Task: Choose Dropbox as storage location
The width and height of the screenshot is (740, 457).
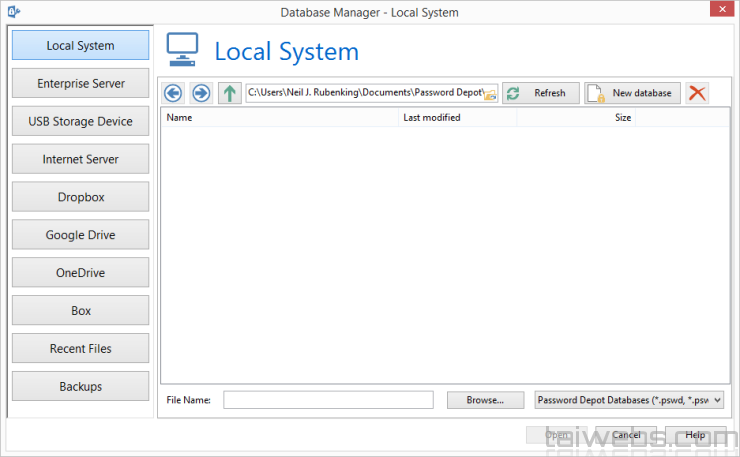Action: 81,198
